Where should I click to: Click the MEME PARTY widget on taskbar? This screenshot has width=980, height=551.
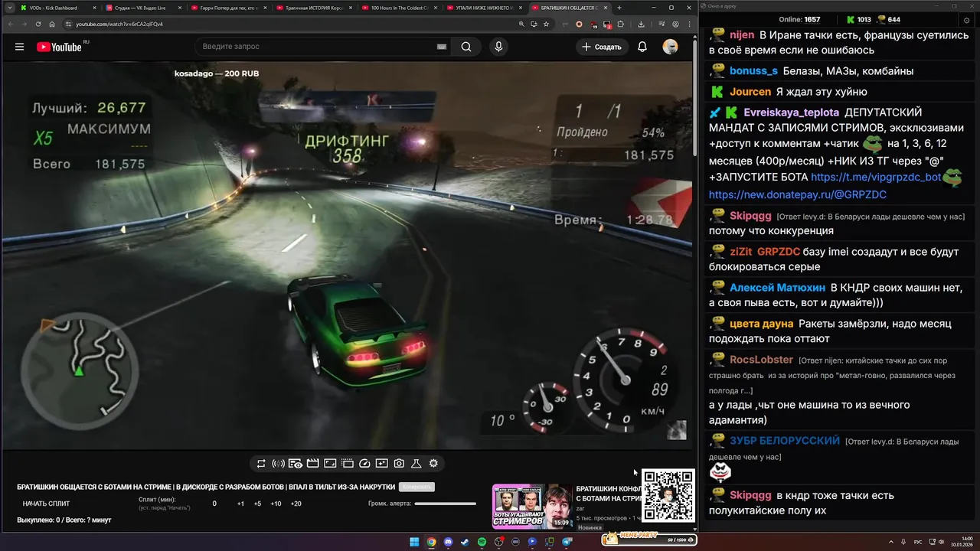(648, 540)
